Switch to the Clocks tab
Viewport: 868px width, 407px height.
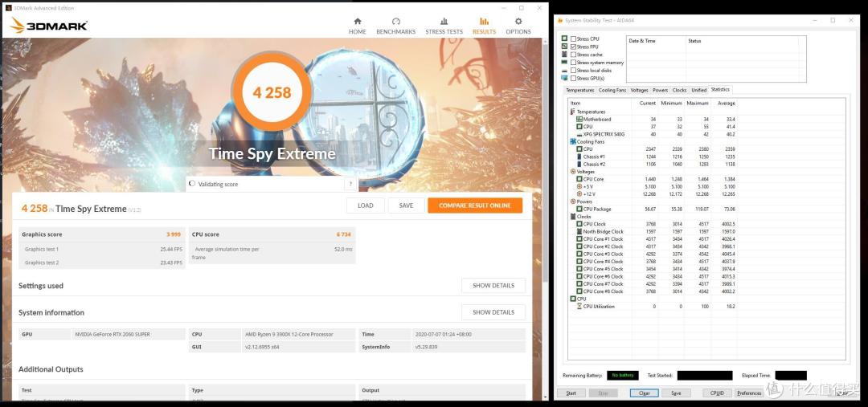tap(679, 90)
